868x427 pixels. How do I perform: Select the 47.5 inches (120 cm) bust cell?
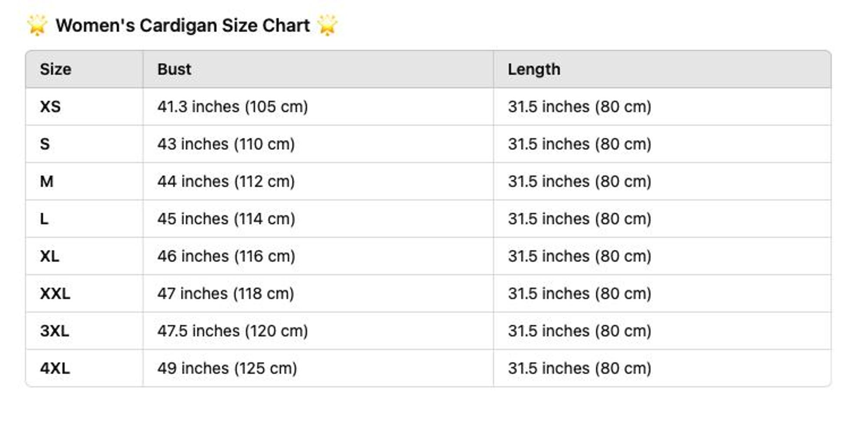[233, 331]
